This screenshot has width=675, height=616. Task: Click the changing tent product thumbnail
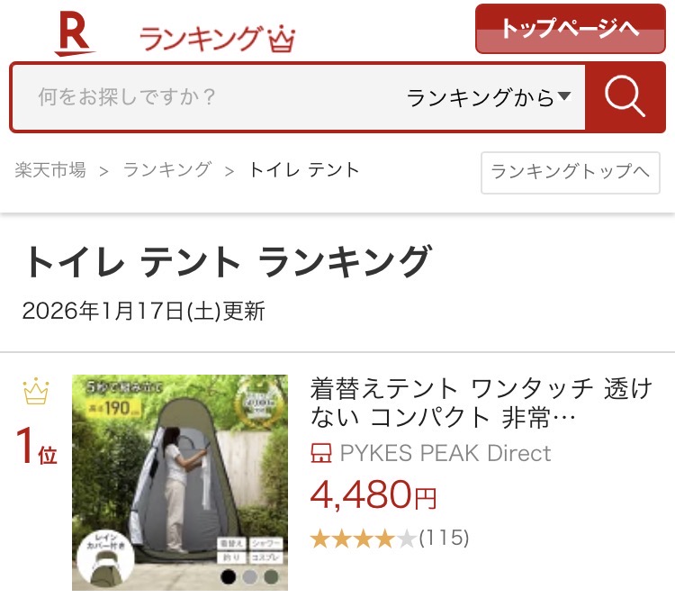[180, 483]
